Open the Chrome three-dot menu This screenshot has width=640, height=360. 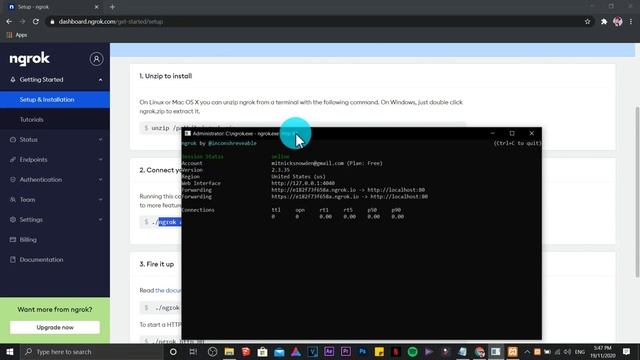pyautogui.click(x=631, y=22)
